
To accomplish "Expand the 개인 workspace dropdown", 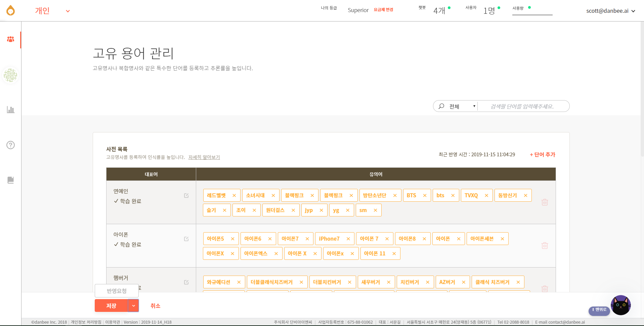I will pyautogui.click(x=68, y=11).
